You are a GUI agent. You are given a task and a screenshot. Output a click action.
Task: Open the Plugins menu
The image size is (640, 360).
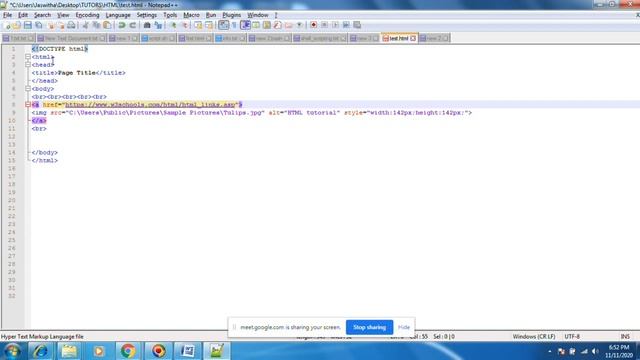pos(231,15)
